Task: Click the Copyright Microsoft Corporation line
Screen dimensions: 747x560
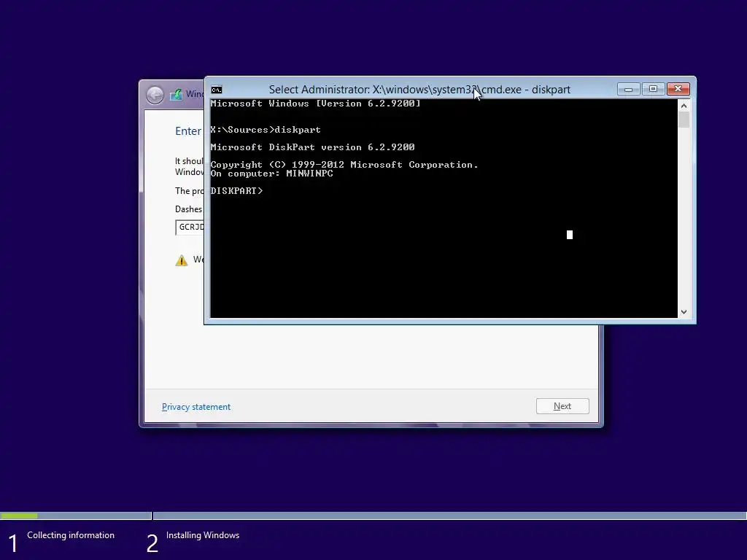Action: coord(344,165)
